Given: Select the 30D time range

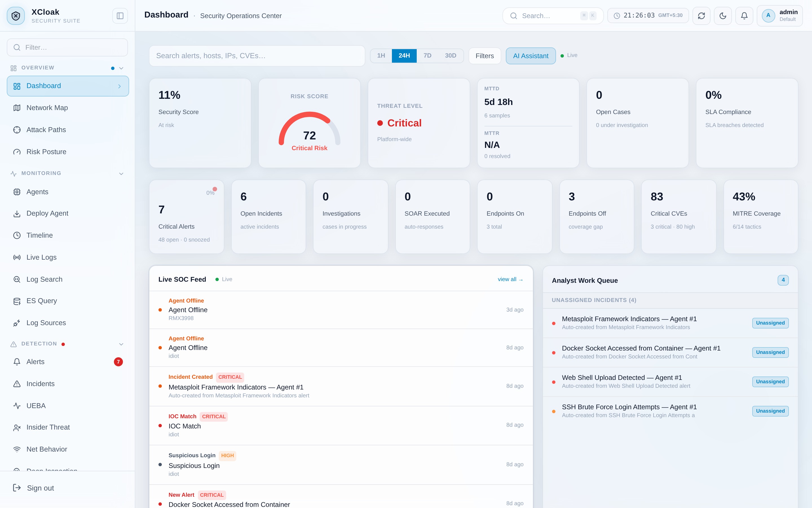Looking at the screenshot, I should point(450,56).
